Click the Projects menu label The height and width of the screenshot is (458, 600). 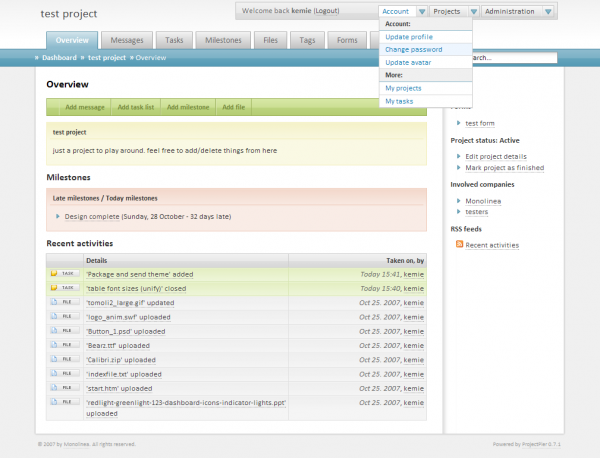(447, 11)
